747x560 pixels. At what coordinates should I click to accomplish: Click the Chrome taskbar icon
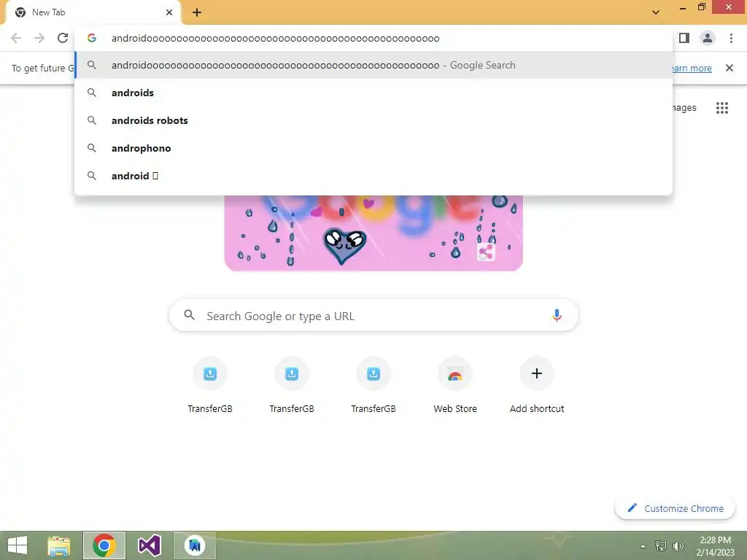[104, 545]
